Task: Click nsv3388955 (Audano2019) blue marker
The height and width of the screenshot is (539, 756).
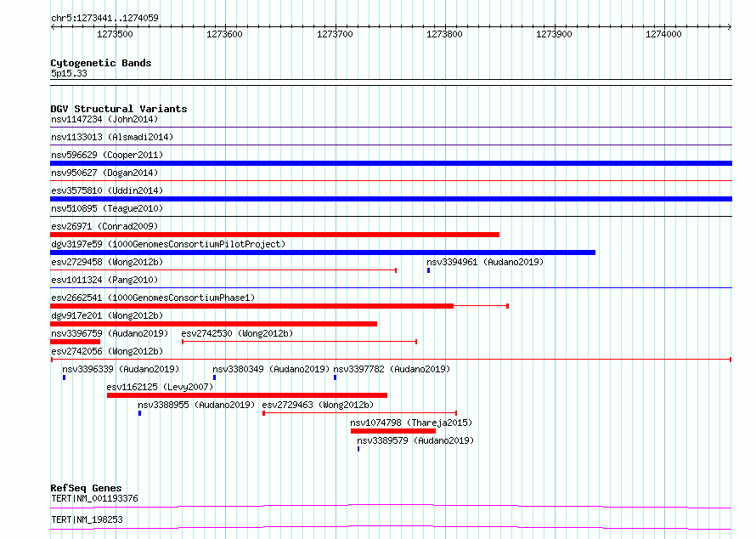Action: (140, 413)
